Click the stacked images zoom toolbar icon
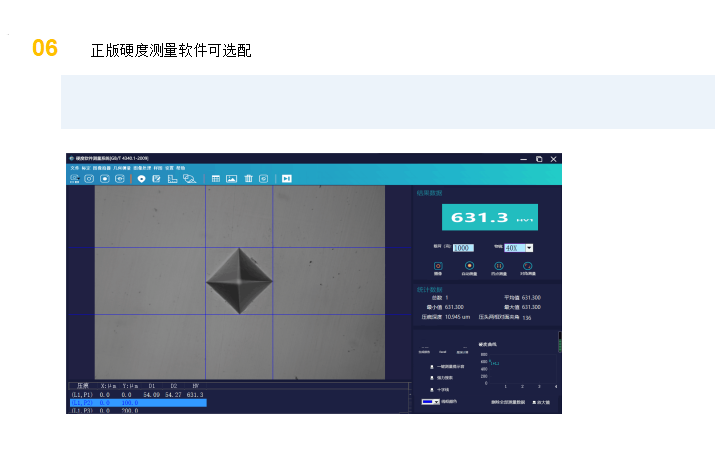This screenshot has height=449, width=722. tap(189, 179)
